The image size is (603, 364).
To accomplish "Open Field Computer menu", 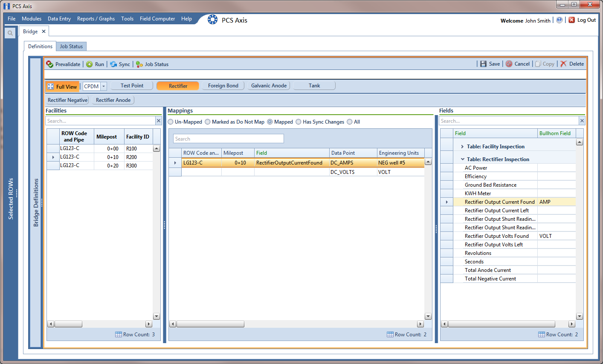I will pyautogui.click(x=157, y=19).
